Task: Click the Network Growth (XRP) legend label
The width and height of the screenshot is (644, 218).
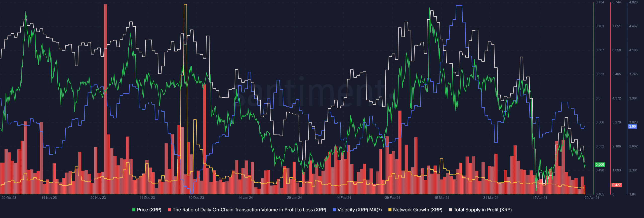Action: pyautogui.click(x=418, y=210)
